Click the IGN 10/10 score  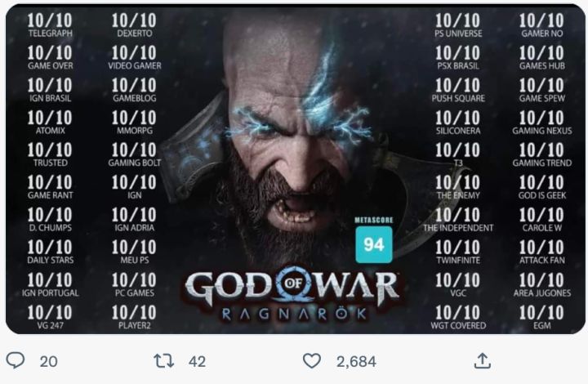(x=134, y=187)
